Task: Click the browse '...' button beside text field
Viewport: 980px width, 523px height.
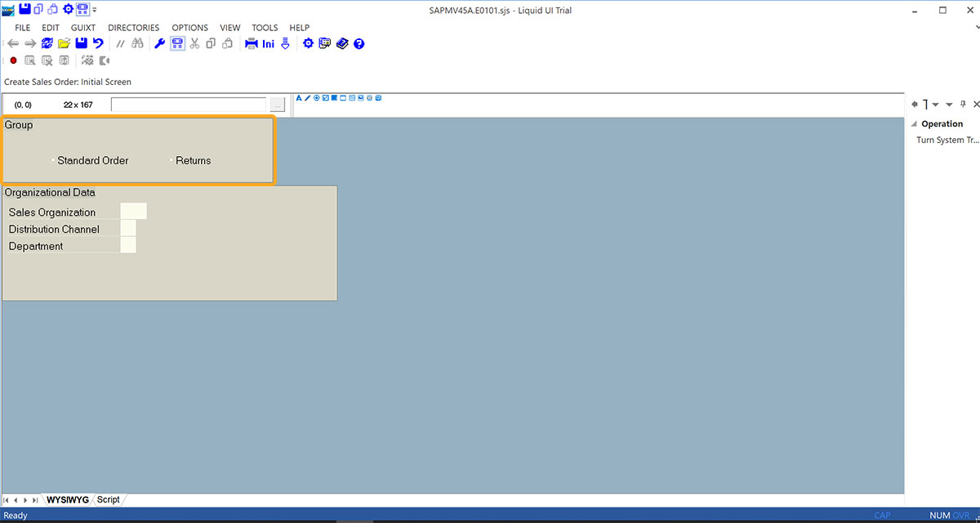Action: [278, 105]
